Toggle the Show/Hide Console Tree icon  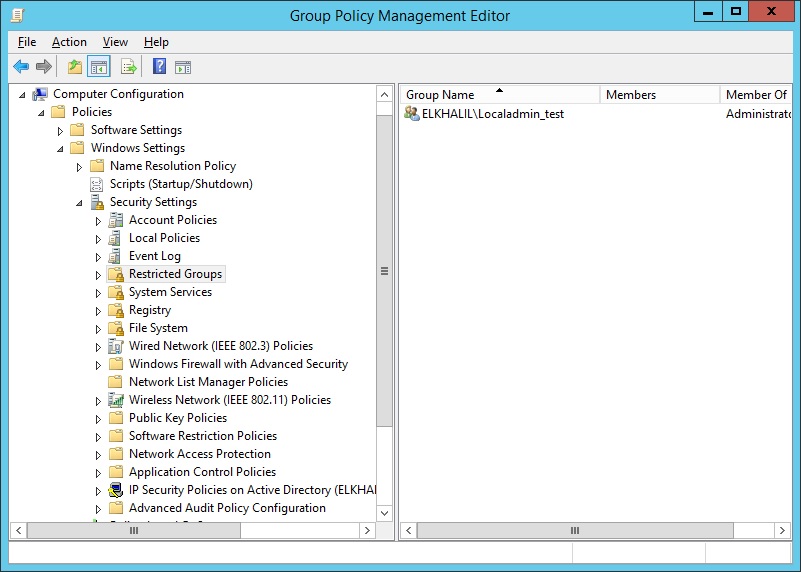point(99,66)
